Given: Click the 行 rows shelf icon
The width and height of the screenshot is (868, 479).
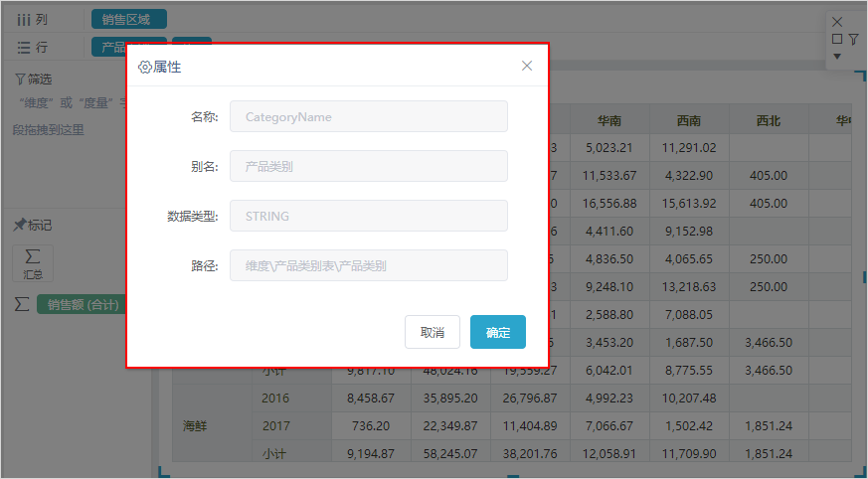Looking at the screenshot, I should pyautogui.click(x=24, y=48).
